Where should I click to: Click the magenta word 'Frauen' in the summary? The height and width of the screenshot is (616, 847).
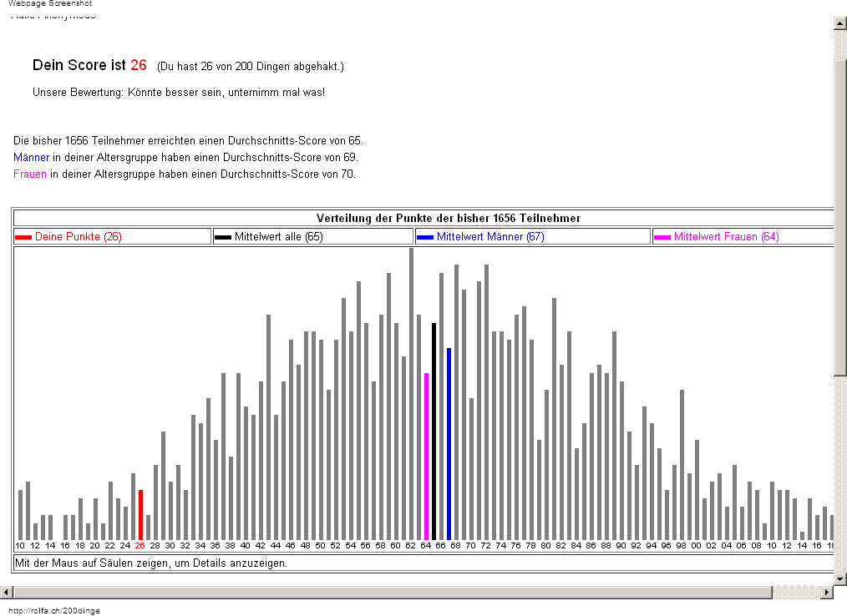pos(30,174)
